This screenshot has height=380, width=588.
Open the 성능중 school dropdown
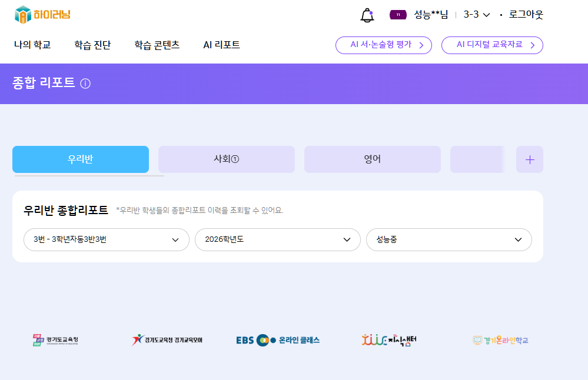(x=449, y=240)
